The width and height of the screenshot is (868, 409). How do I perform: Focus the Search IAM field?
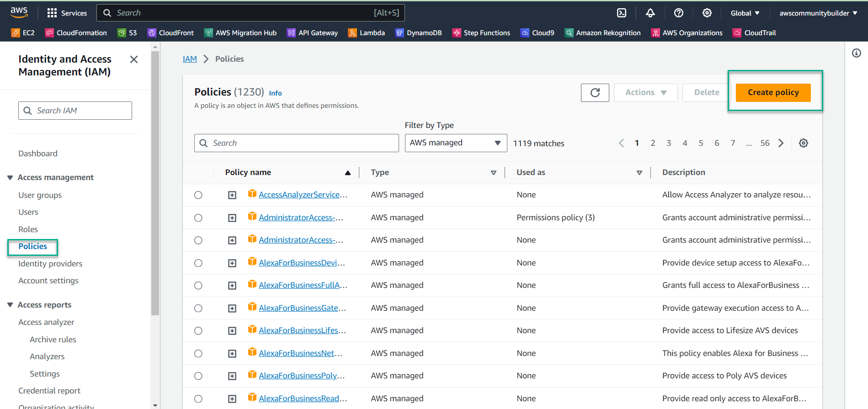pyautogui.click(x=75, y=111)
